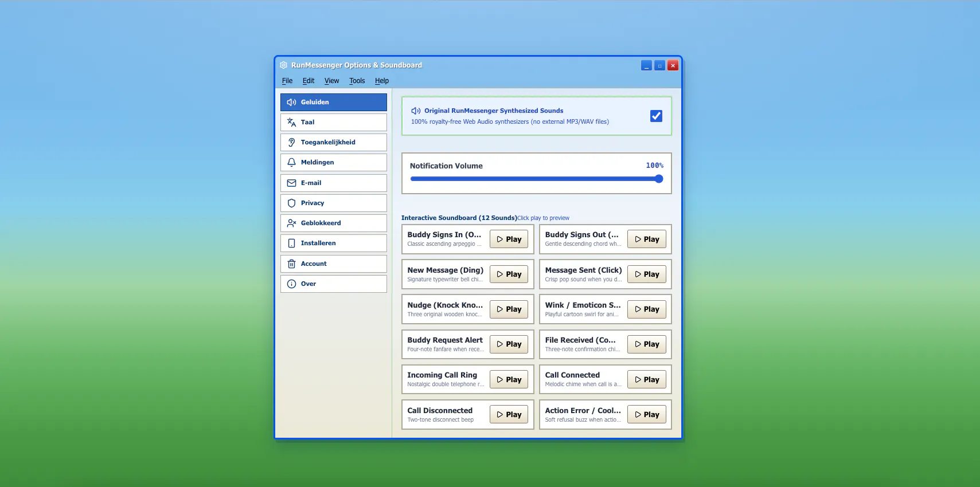Play the New Message (Ding) sound

[x=509, y=274]
